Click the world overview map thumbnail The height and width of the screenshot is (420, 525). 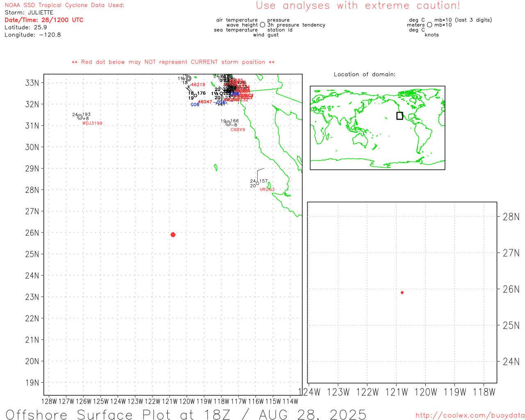pos(377,128)
